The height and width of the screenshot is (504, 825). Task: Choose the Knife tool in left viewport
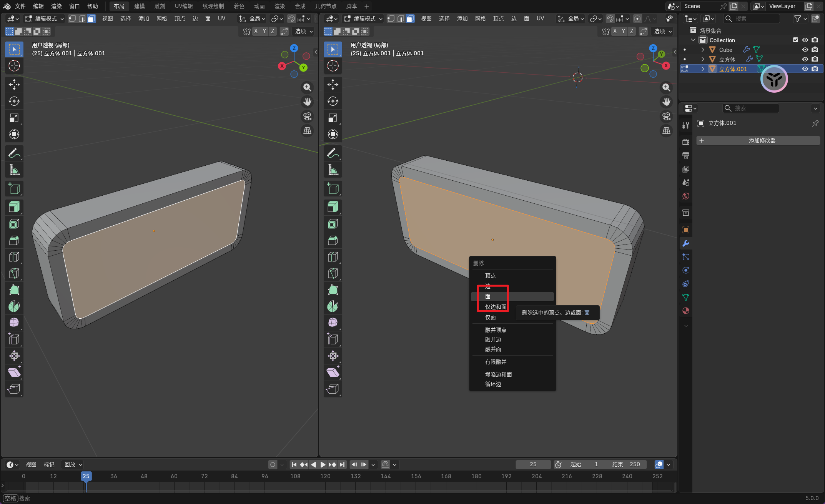tap(14, 273)
